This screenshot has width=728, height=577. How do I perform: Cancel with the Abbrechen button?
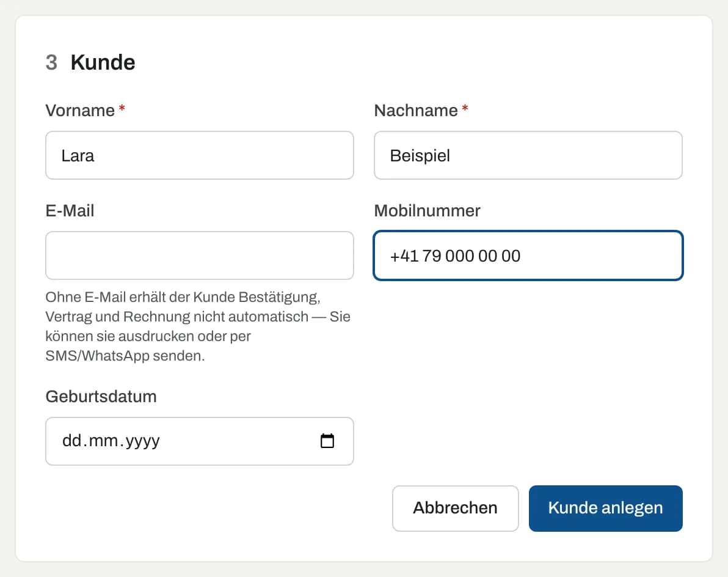click(x=455, y=509)
